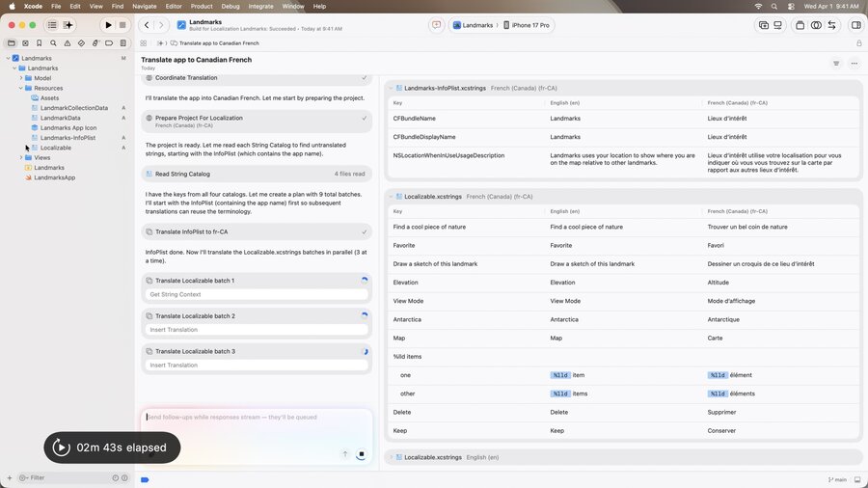Select the Project navigator folder icon
Viewport: 868px width, 488px height.
click(x=11, y=43)
